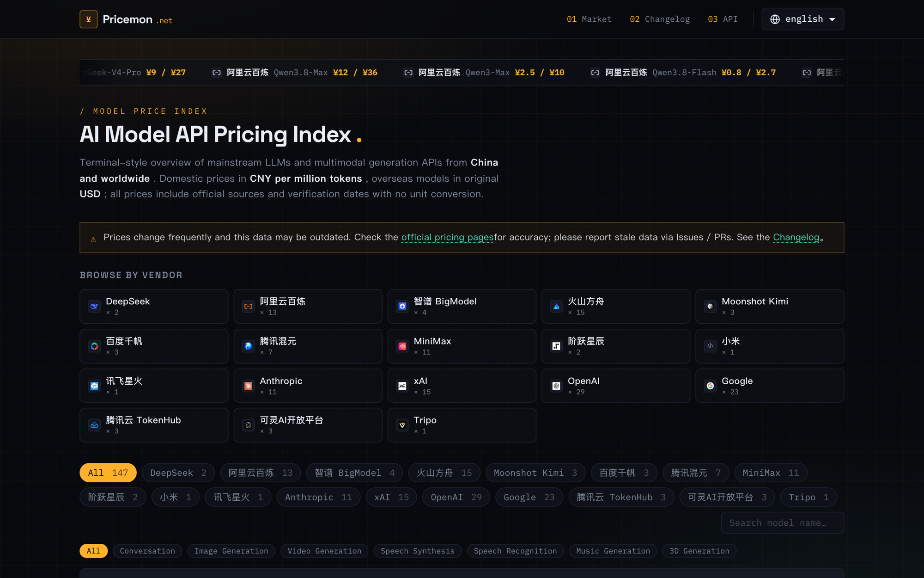Screen dimensions: 924x578
Task: Select the Image Generation category tab
Action: pyautogui.click(x=231, y=551)
